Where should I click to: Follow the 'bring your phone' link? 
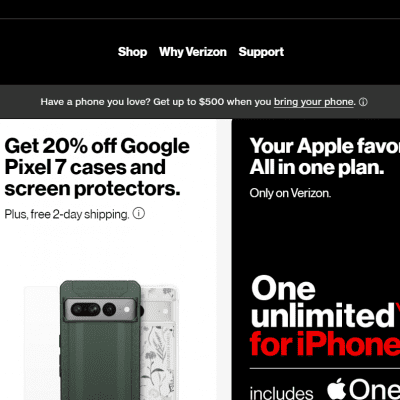313,102
